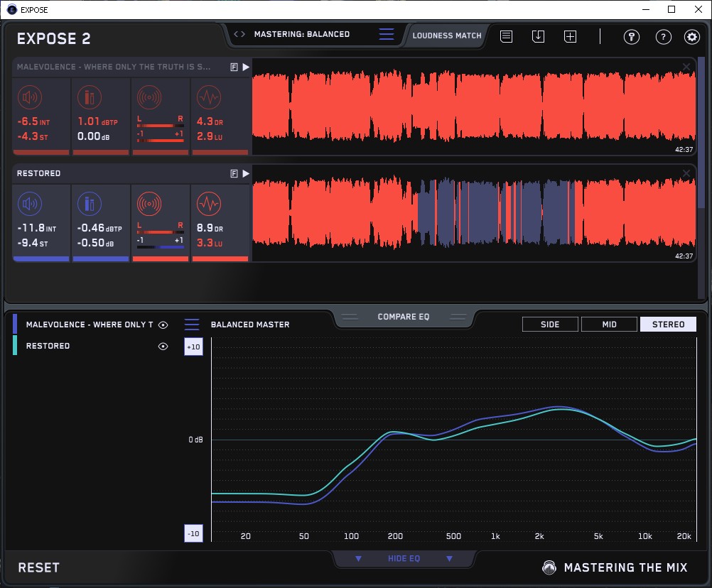The image size is (712, 588).
Task: Click the -10 EQ range box
Action: pos(193,533)
